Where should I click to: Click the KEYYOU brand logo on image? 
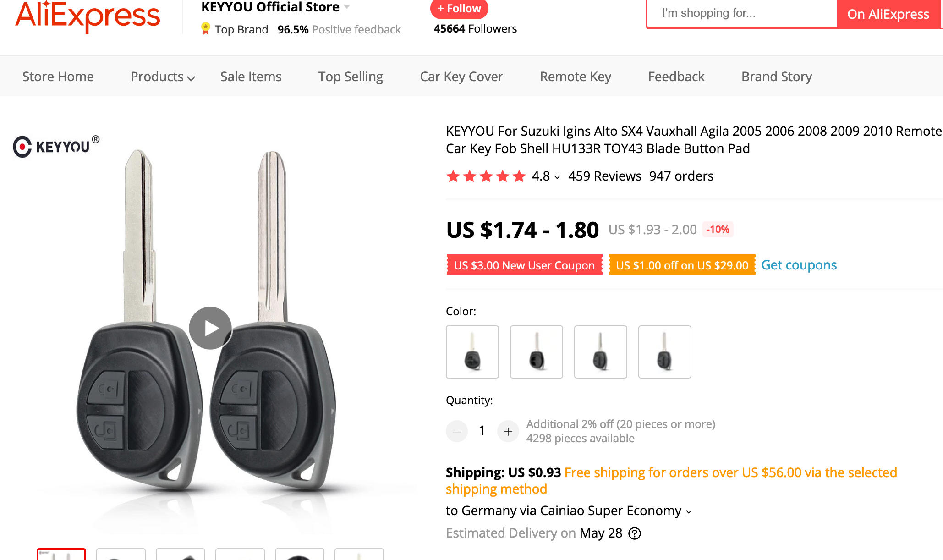pyautogui.click(x=56, y=146)
